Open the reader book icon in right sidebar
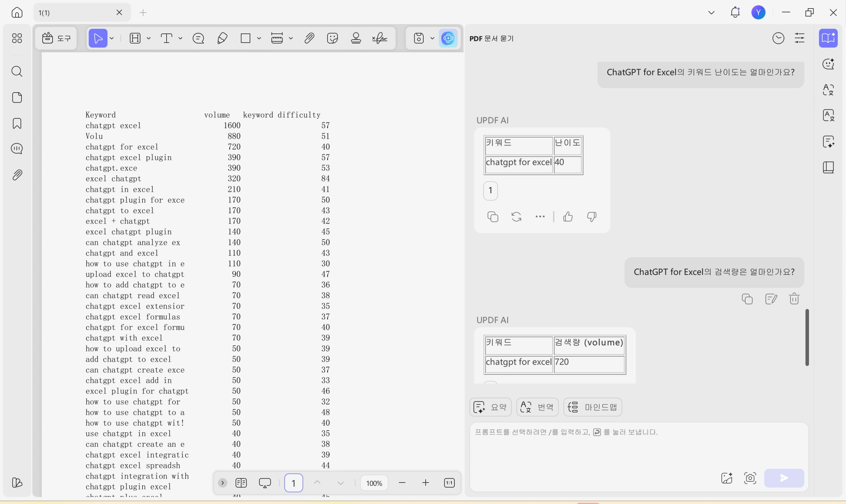 tap(828, 168)
